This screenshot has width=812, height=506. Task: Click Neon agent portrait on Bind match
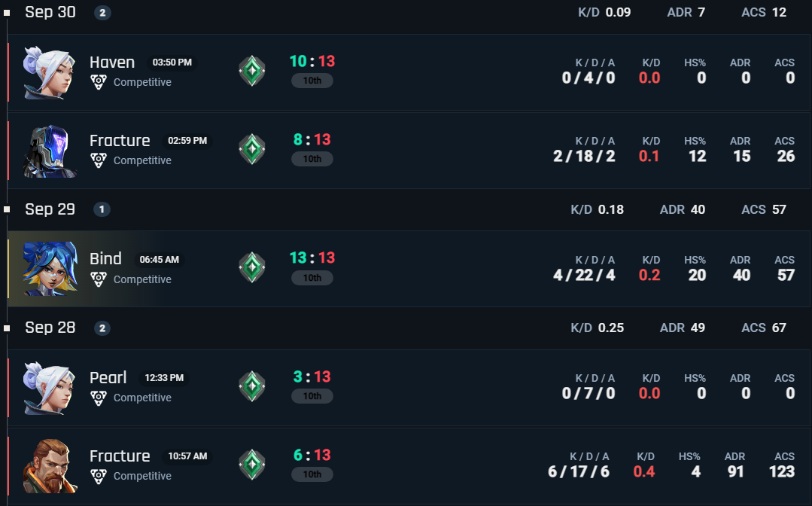[x=50, y=269]
